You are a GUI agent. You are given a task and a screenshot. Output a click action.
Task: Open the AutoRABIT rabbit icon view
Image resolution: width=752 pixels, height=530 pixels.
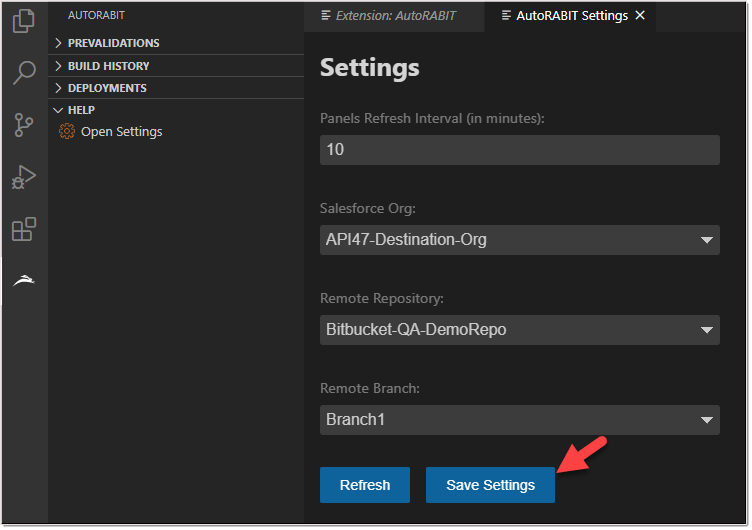click(24, 281)
